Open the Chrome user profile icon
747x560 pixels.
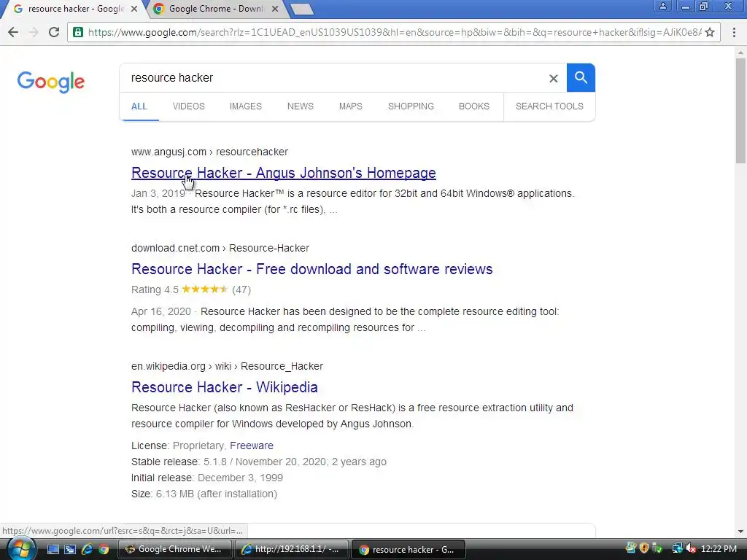pos(662,6)
